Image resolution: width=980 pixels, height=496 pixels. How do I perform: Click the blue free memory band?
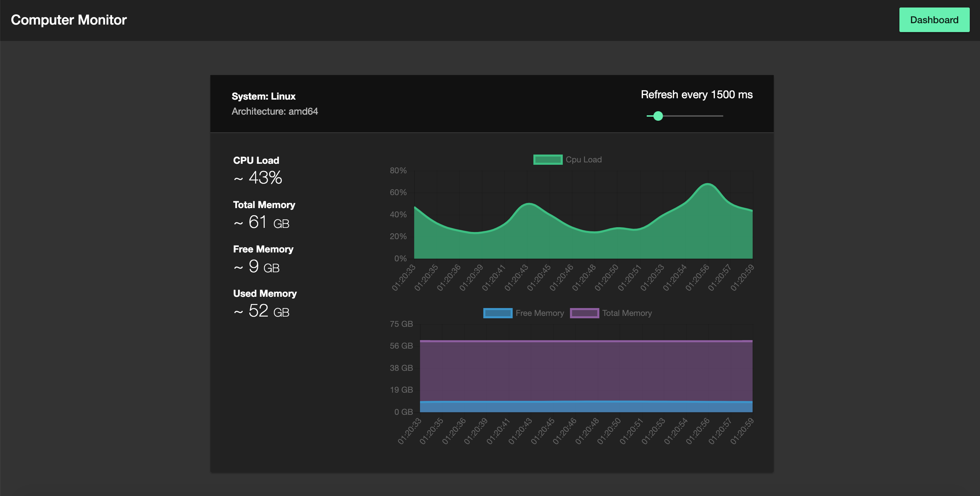click(x=586, y=407)
